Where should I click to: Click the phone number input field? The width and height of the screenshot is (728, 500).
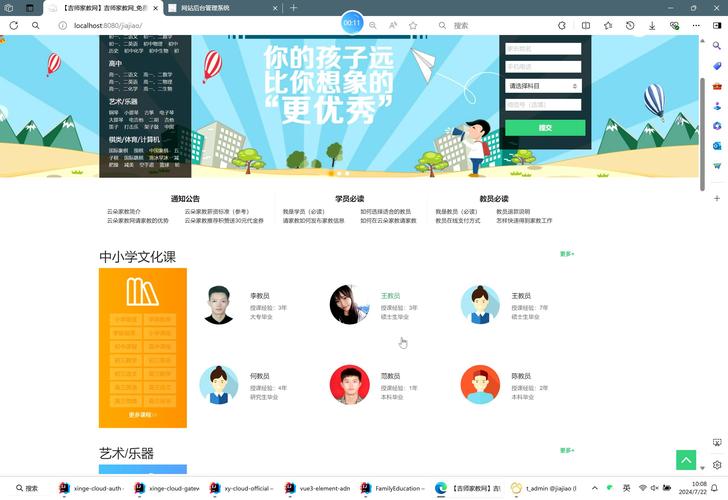click(x=543, y=67)
